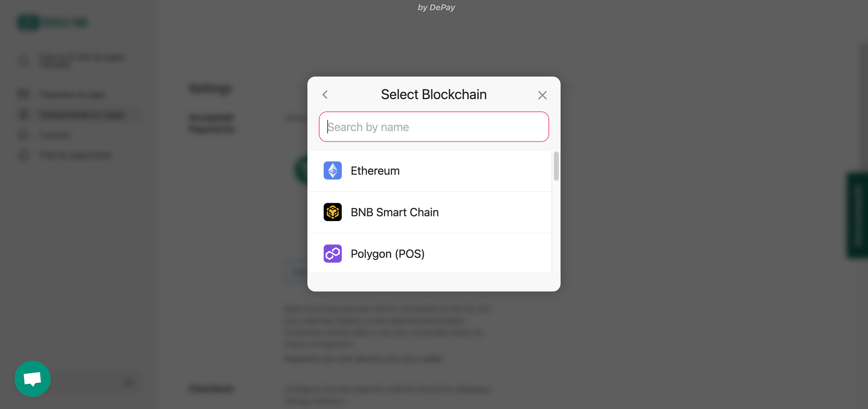
Task: Choose the BNB Smart Chain option
Action: [395, 213]
